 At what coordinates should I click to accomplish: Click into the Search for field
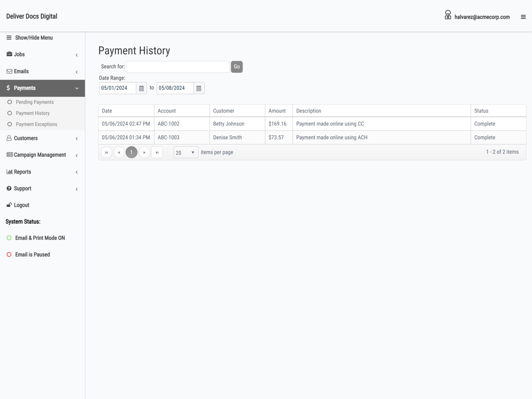point(178,67)
